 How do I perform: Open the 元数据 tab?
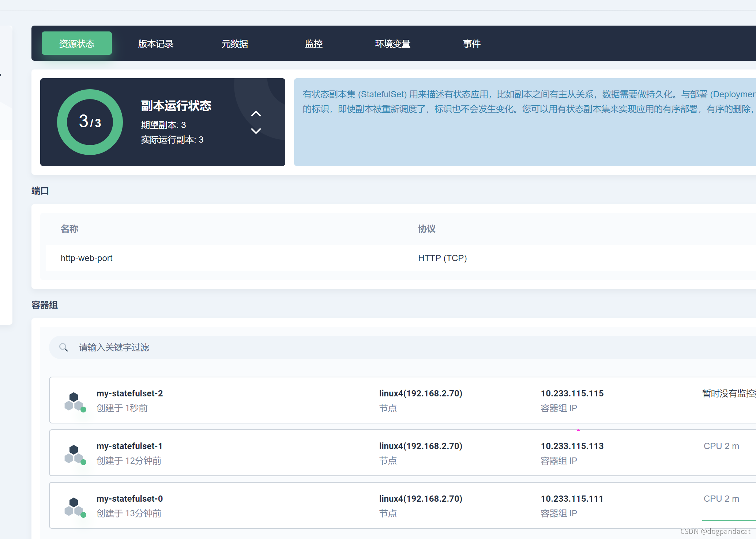tap(234, 44)
